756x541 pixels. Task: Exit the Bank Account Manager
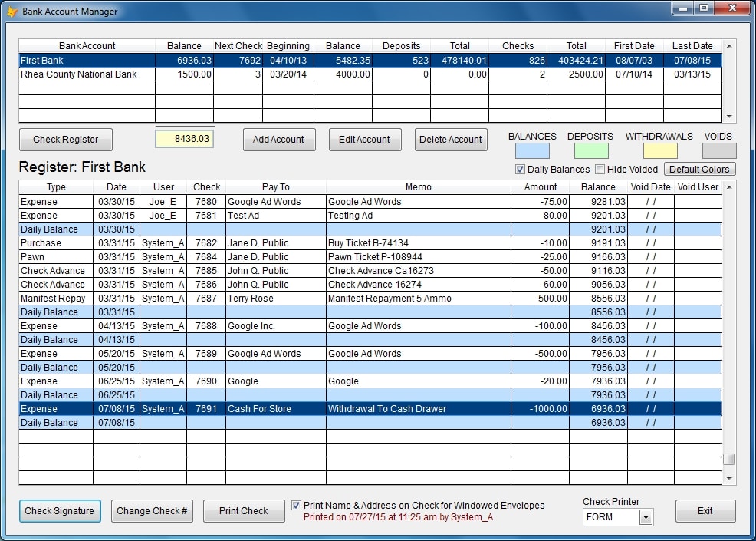coord(705,510)
